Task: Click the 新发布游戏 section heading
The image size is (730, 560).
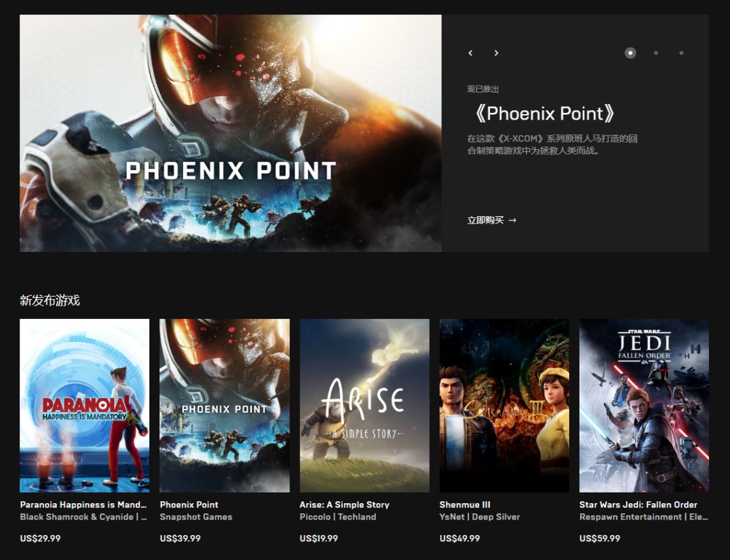Action: (x=50, y=301)
